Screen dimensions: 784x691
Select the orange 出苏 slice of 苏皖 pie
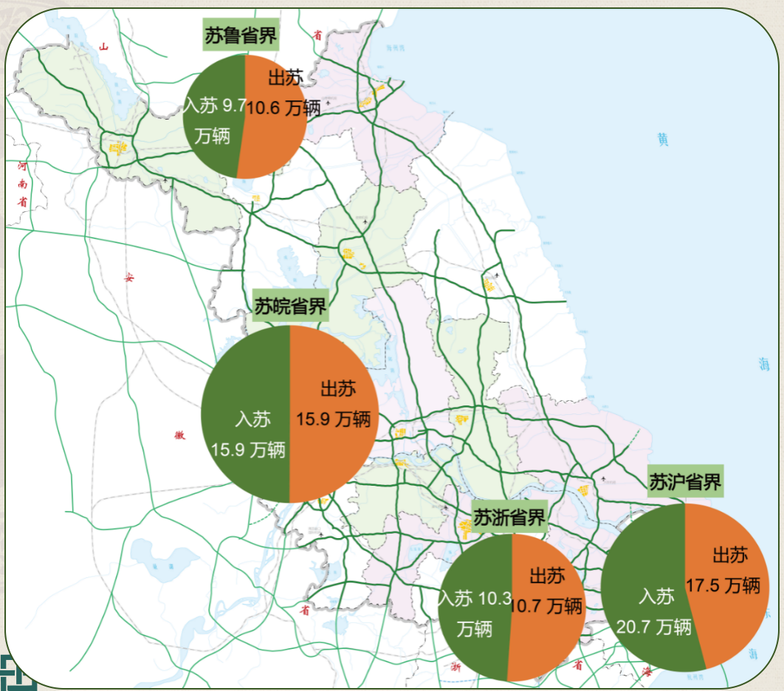point(332,458)
